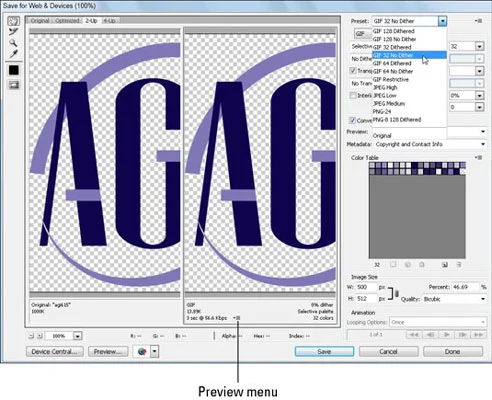Open the browser preview dropdown arrow
This screenshot has height=400, width=492.
point(155,351)
